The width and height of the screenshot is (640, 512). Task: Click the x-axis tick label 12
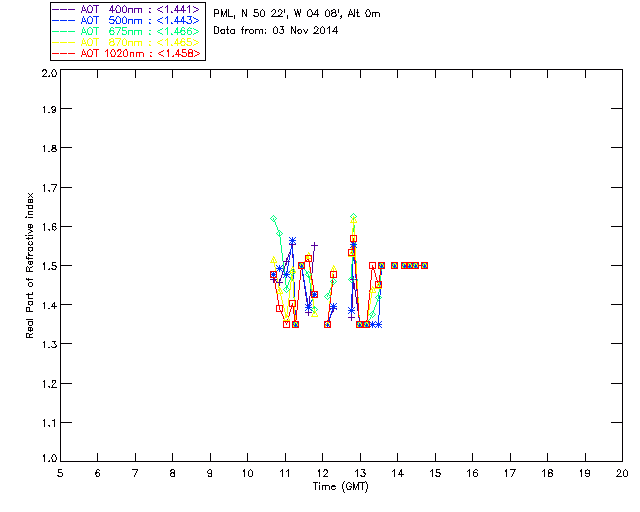(322, 473)
